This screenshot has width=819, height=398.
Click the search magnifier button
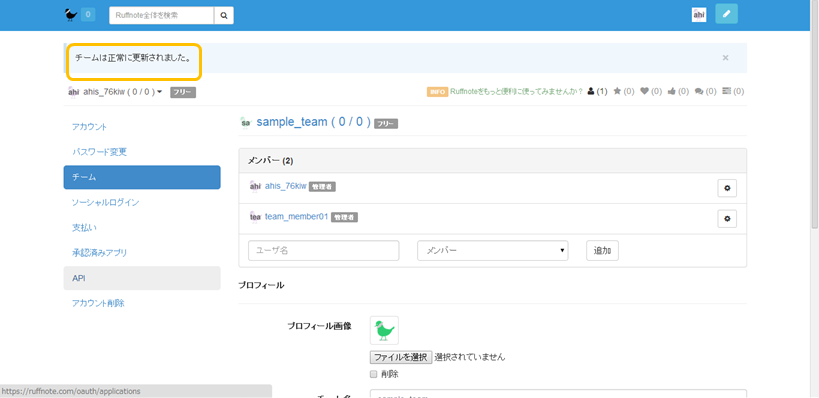tap(224, 16)
